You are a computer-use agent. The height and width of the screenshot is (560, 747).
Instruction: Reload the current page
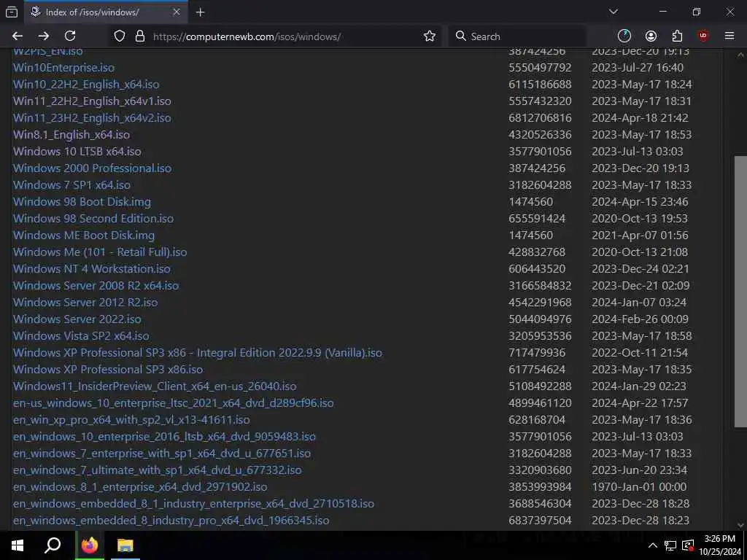click(70, 36)
